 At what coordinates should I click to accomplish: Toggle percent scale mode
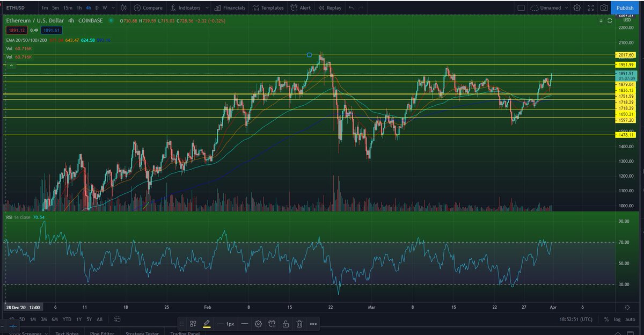click(606, 319)
